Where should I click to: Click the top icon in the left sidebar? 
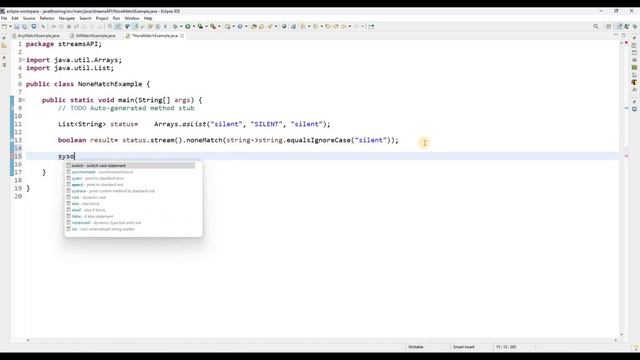4,38
